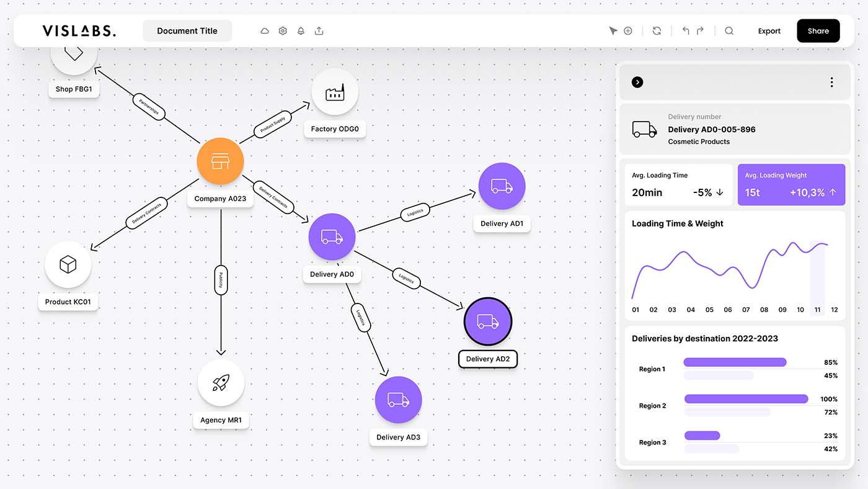The width and height of the screenshot is (868, 489).
Task: Click the refresh sync icon
Action: point(657,31)
